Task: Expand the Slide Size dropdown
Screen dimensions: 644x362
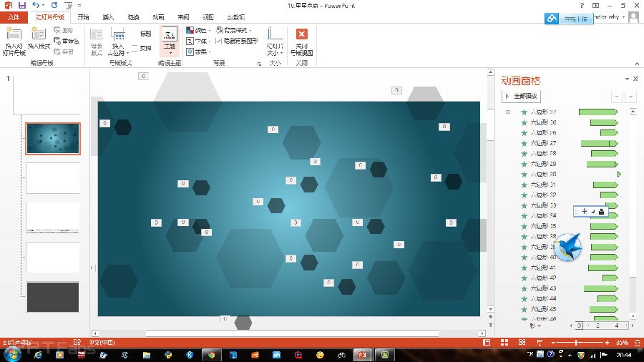Action: [x=275, y=42]
